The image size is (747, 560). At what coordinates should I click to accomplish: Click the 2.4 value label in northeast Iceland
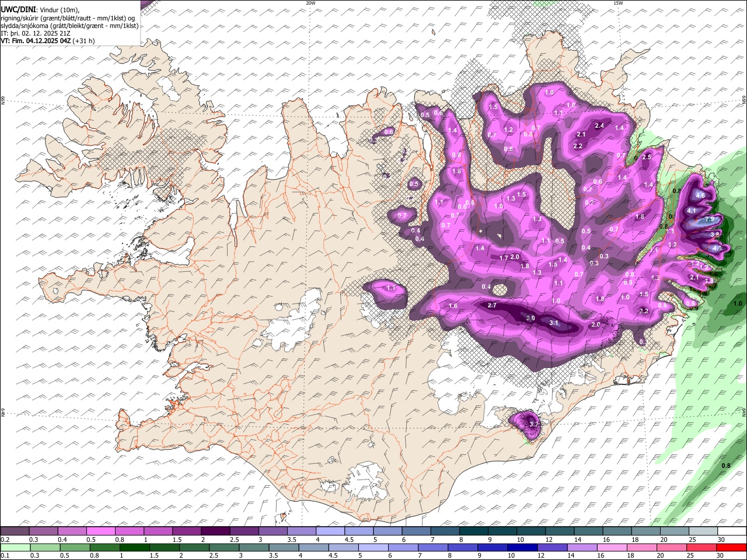[x=599, y=125]
